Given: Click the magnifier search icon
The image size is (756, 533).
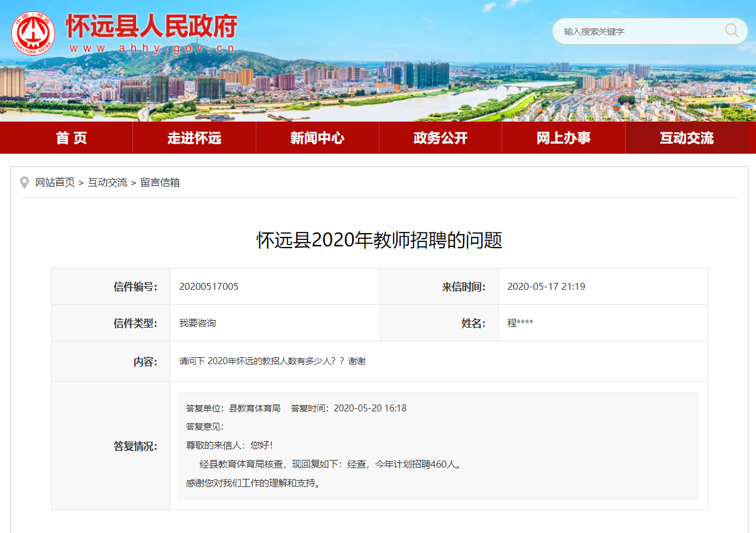Looking at the screenshot, I should (x=731, y=31).
